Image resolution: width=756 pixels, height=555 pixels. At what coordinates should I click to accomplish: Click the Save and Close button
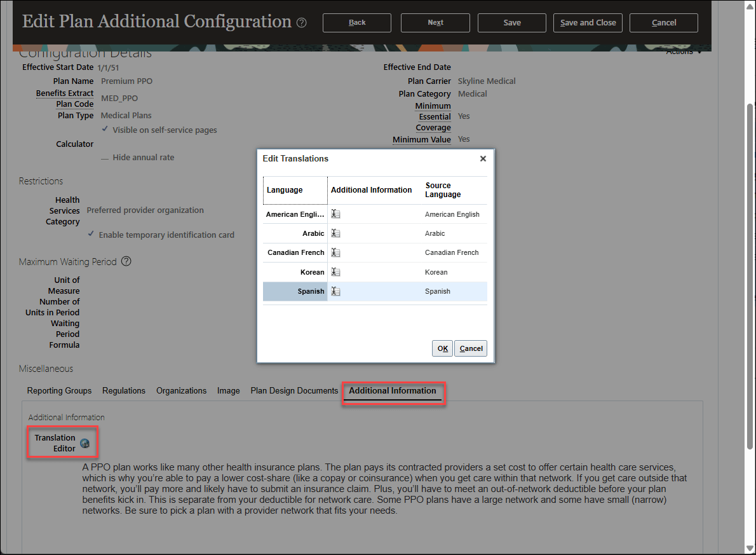tap(588, 22)
